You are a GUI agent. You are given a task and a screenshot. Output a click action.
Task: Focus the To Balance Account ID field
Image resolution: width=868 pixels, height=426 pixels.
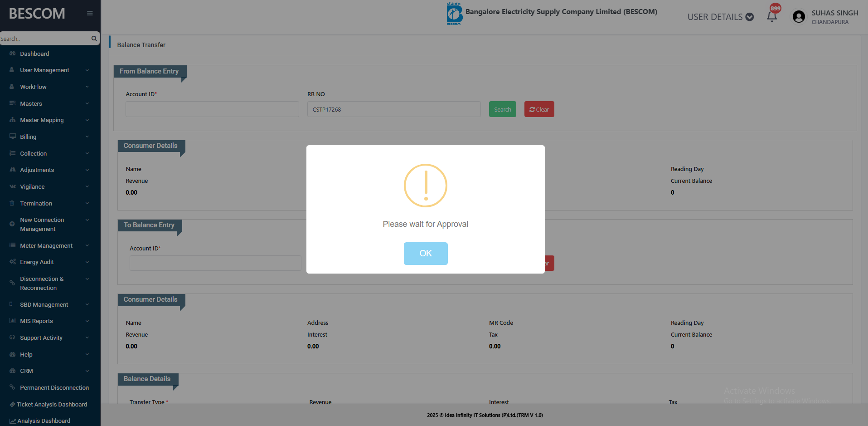[215, 263]
